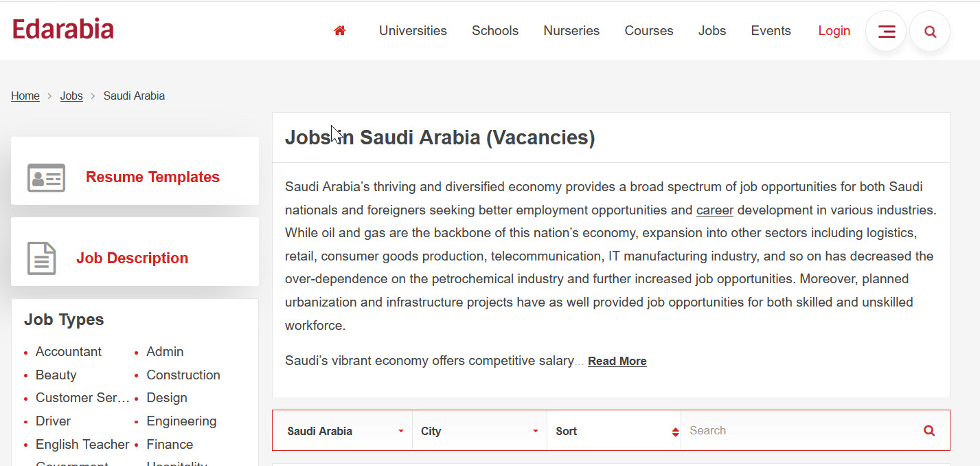
Task: Click the red home icon in navbar
Action: point(339,31)
